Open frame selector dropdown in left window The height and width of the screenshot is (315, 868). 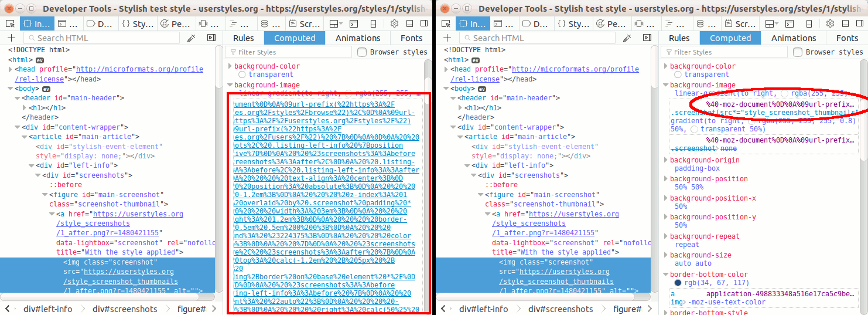click(335, 24)
